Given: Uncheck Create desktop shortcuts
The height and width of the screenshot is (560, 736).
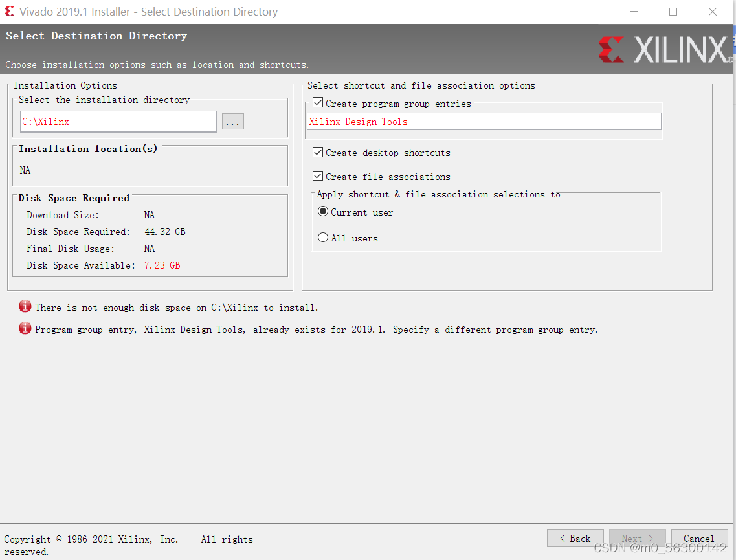Looking at the screenshot, I should [x=318, y=153].
